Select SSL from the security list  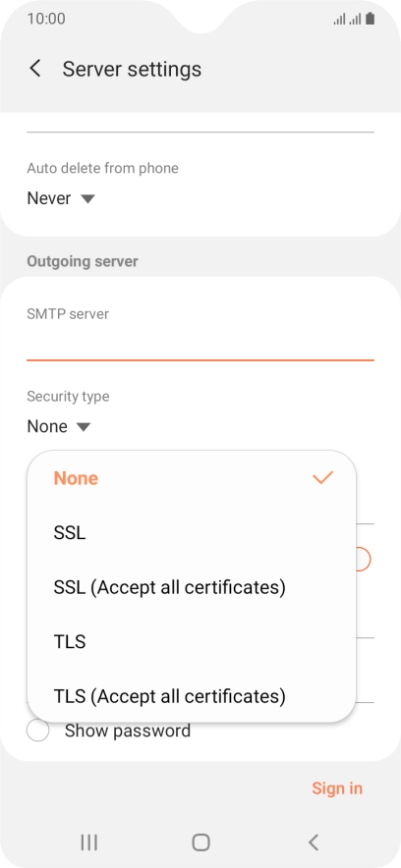click(191, 532)
